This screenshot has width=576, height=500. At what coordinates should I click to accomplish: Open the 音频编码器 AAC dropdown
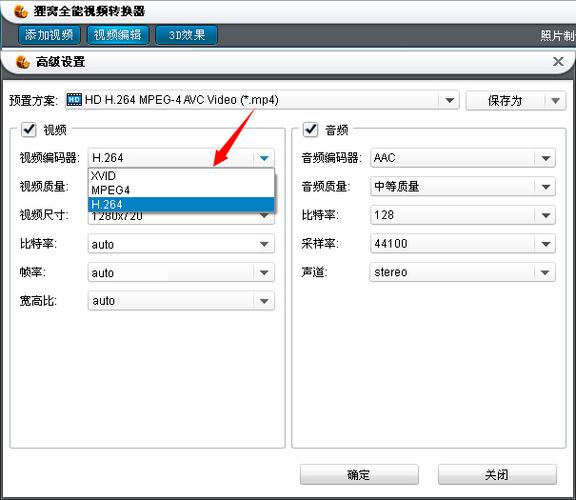pos(463,158)
